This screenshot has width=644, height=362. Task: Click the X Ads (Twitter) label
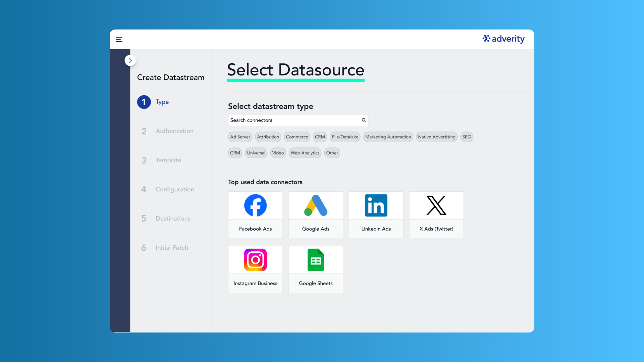click(x=436, y=229)
